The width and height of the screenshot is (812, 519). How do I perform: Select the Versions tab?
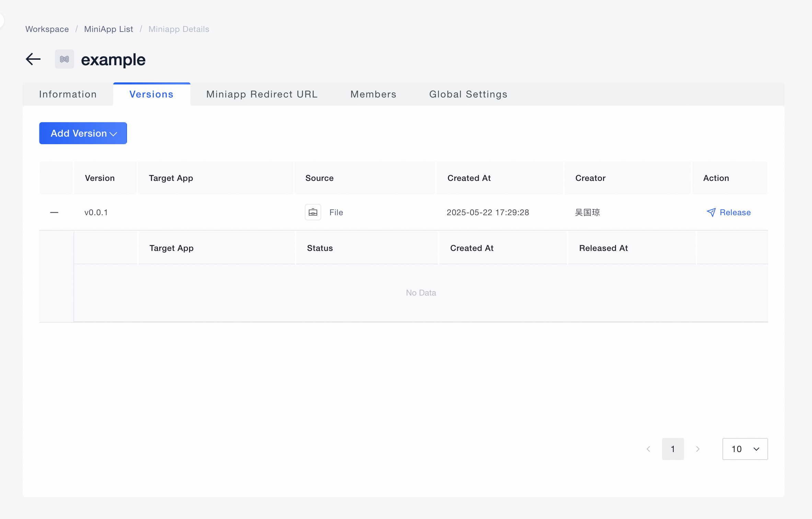coord(152,94)
